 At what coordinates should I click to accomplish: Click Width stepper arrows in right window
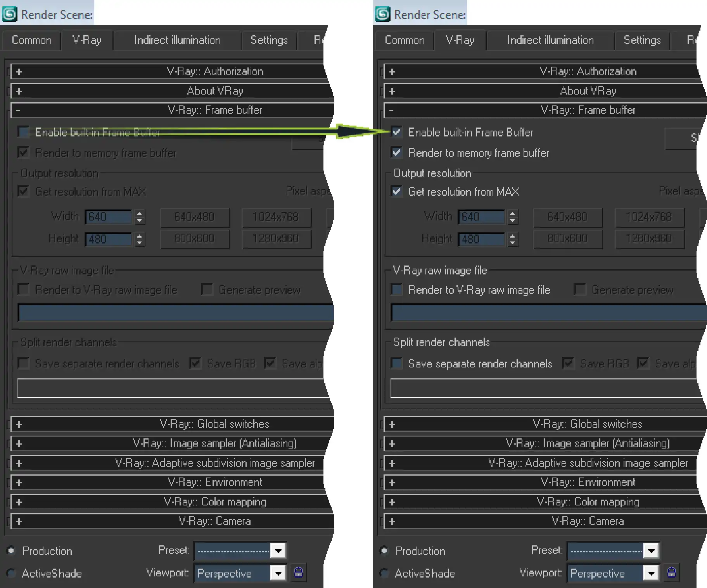click(512, 217)
